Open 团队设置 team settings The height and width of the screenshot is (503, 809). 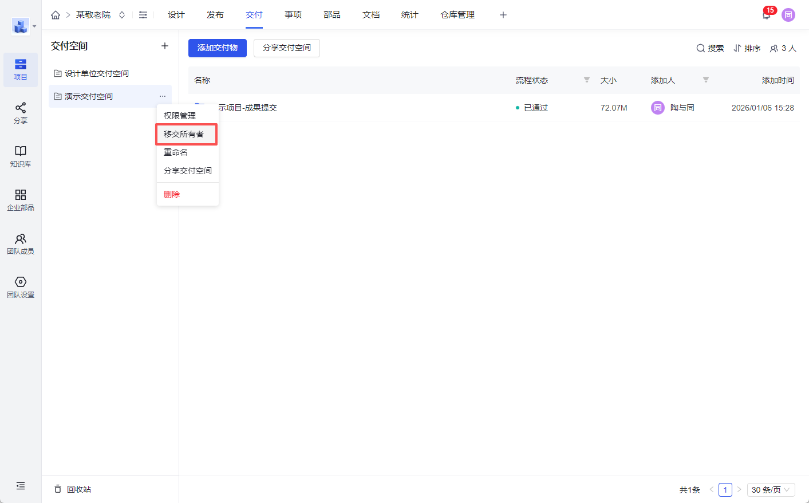(x=20, y=287)
